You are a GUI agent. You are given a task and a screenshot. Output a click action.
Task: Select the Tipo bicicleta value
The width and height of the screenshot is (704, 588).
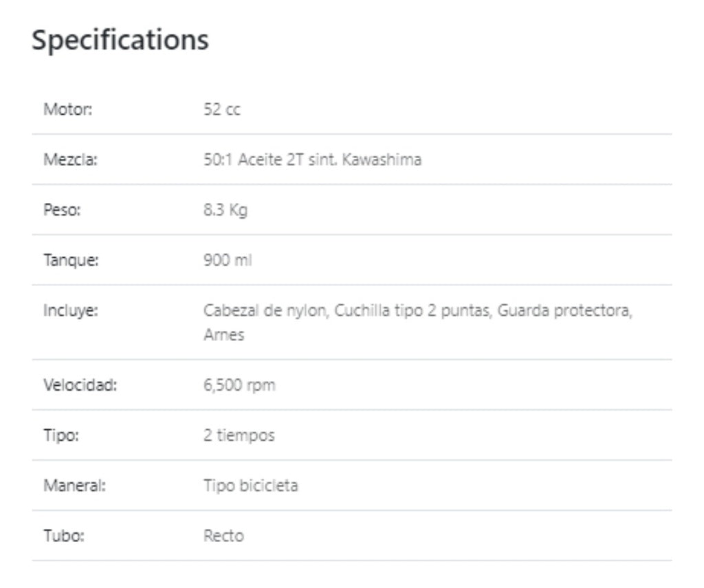click(250, 486)
